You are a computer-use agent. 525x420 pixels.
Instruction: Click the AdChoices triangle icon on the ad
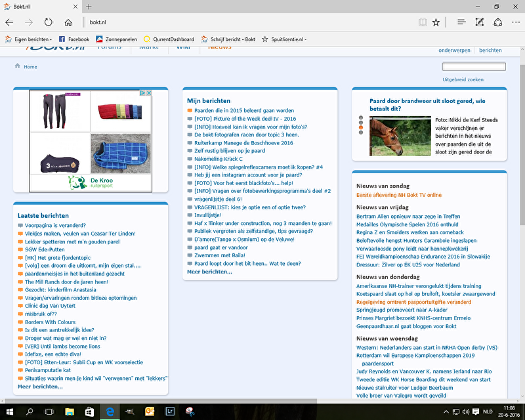(x=142, y=93)
